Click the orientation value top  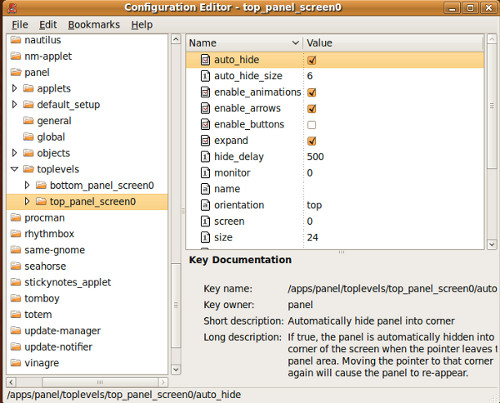314,205
